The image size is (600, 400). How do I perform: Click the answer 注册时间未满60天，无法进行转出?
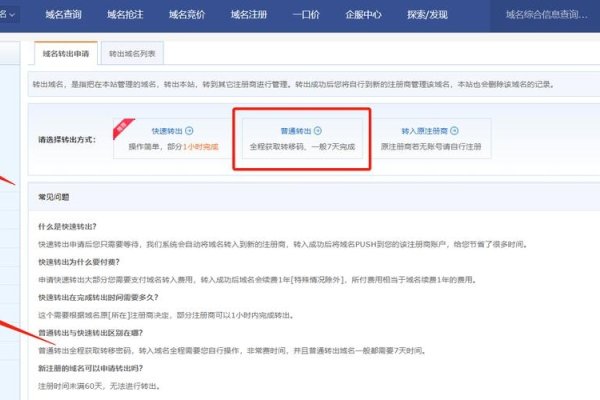click(x=99, y=386)
